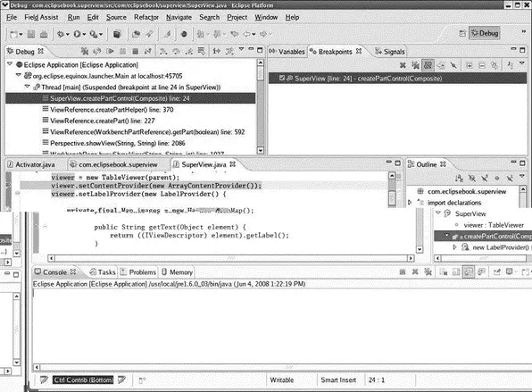This screenshot has width=532, height=392.
Task: Toggle Show Console When Standard Out Changes
Action: [469, 271]
